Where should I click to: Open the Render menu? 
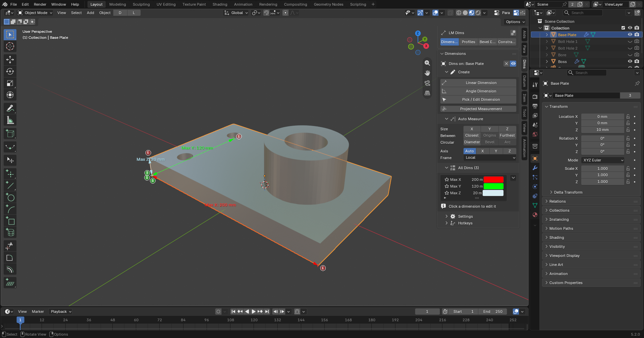tap(40, 4)
